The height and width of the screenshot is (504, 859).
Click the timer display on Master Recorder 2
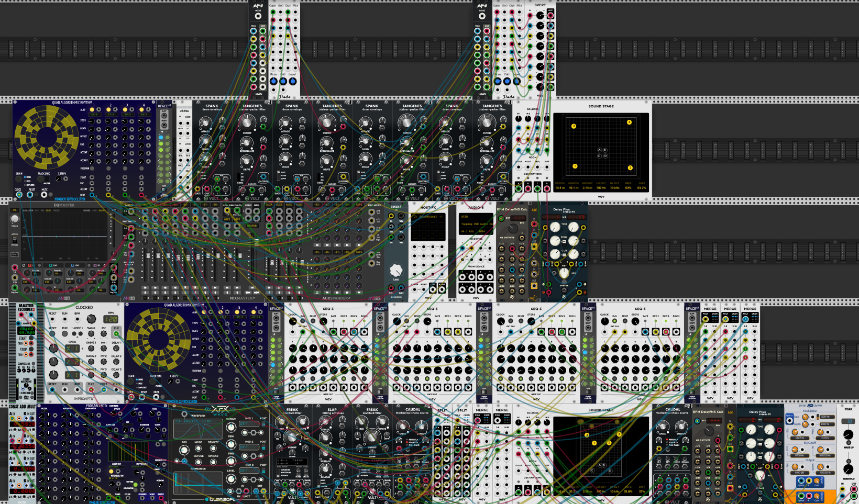click(26, 331)
